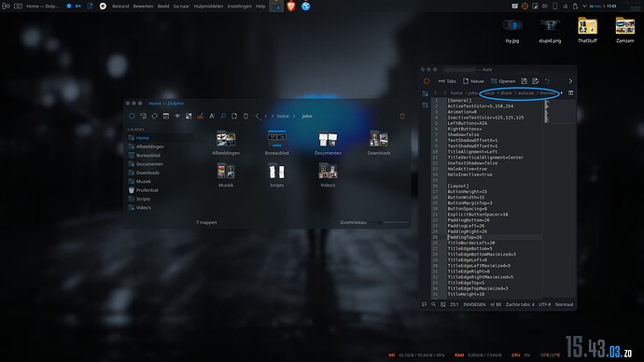Open the Brave browser from the top panel
Image resolution: width=644 pixels, height=362 pixels.
pos(291,6)
